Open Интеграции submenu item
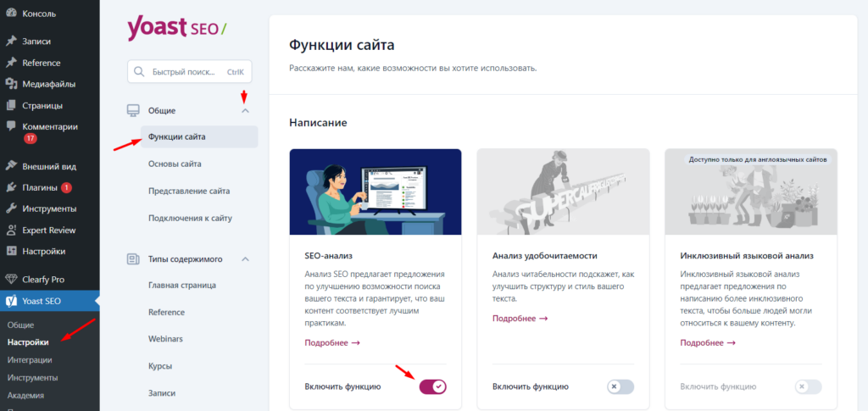Viewport: 868px width, 411px height. pyautogui.click(x=30, y=360)
